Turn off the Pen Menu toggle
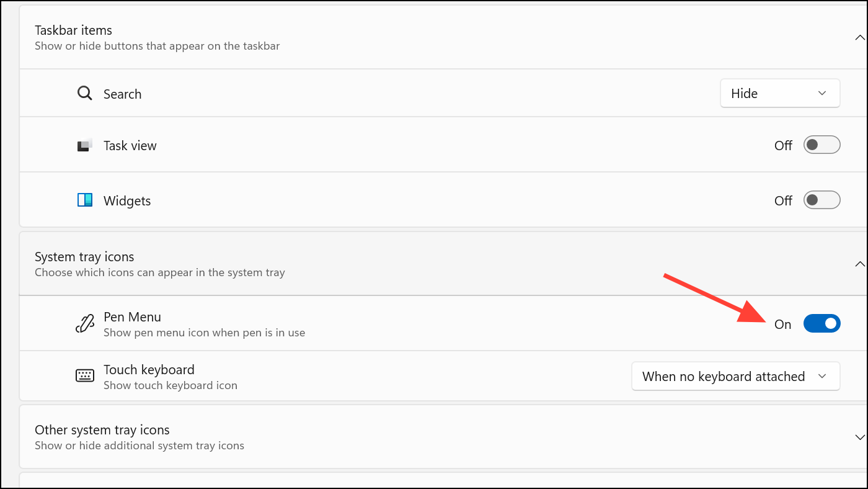 pyautogui.click(x=821, y=324)
